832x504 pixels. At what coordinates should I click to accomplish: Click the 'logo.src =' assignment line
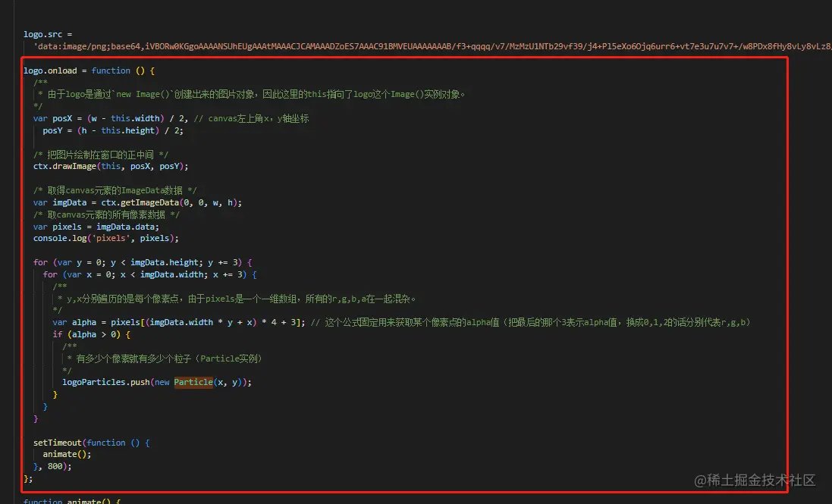click(x=47, y=34)
